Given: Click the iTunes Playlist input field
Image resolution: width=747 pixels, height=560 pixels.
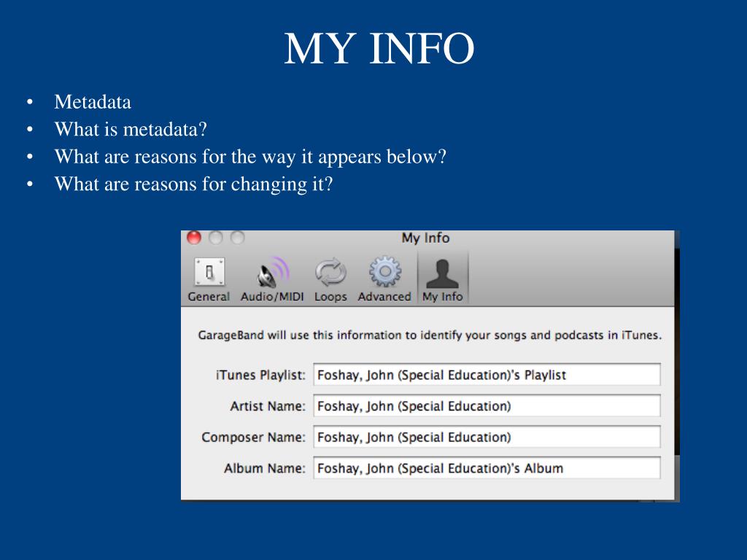Looking at the screenshot, I should point(487,375).
